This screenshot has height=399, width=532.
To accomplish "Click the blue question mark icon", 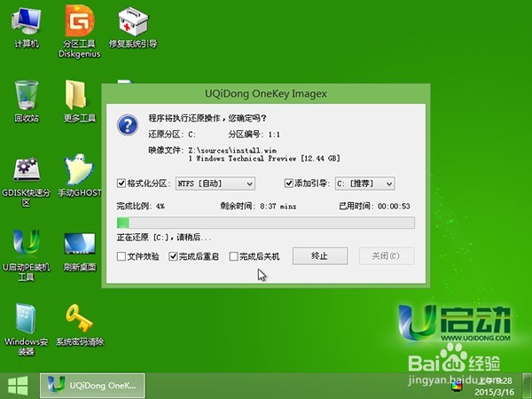I will pyautogui.click(x=127, y=125).
